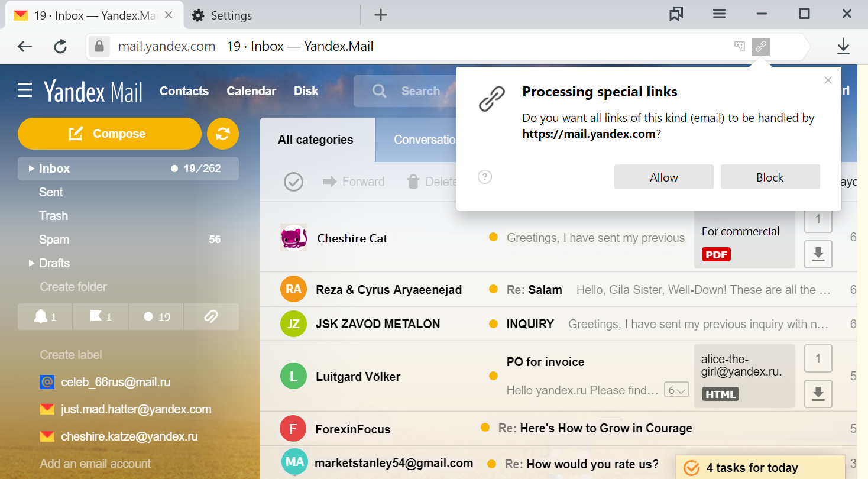868x479 pixels.
Task: Open Calendar in top navigation
Action: (251, 91)
